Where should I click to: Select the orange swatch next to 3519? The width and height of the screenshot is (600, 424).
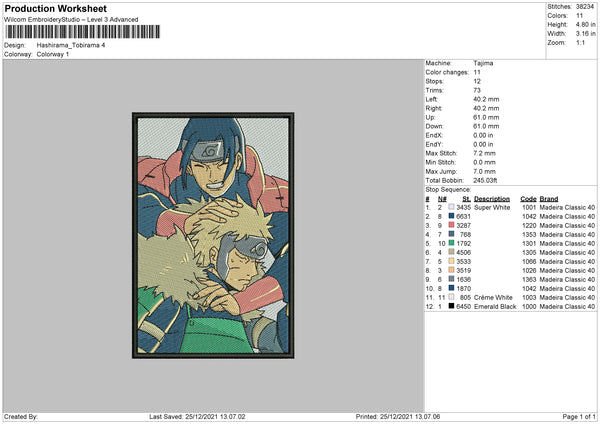click(x=451, y=270)
